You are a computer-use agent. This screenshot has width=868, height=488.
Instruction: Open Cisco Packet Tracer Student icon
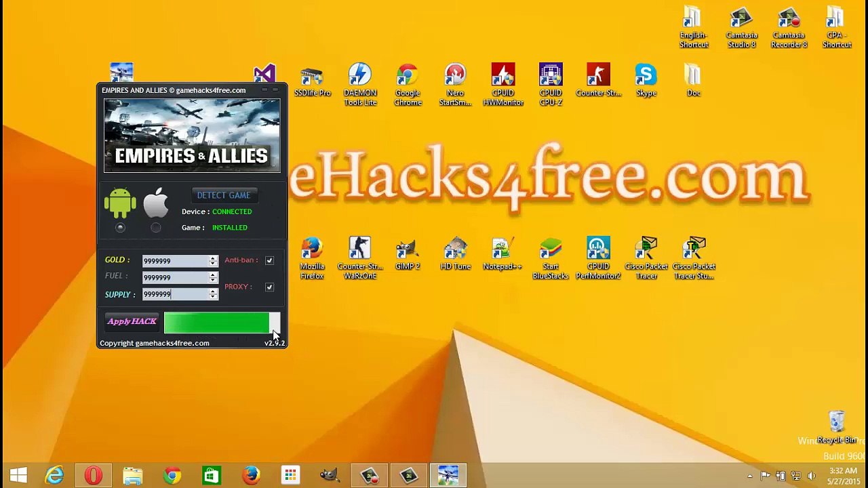(694, 258)
